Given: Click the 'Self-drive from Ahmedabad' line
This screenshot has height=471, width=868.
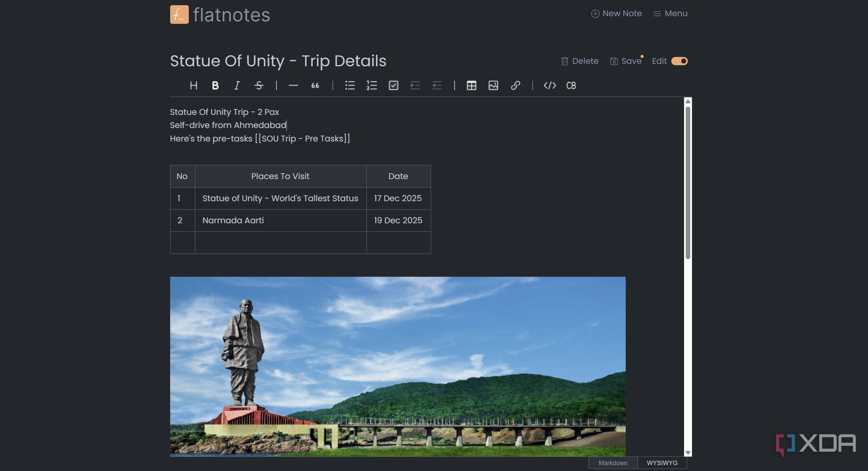Looking at the screenshot, I should pos(228,125).
